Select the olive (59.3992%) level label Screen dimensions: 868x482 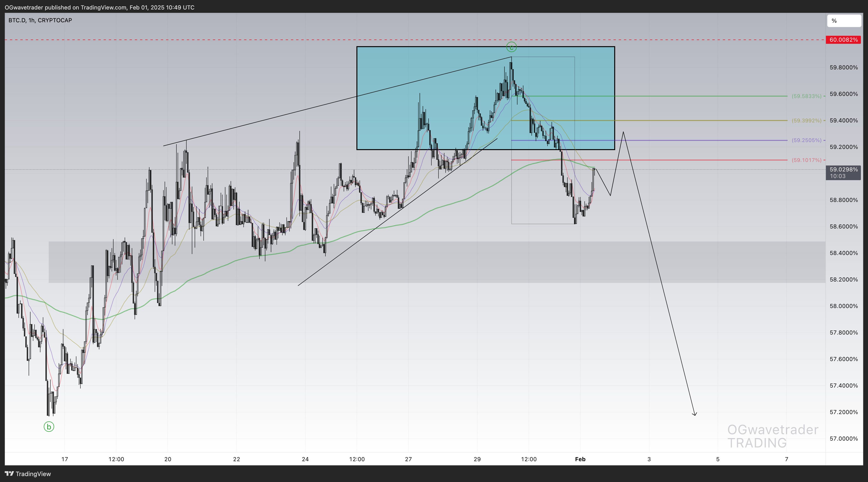tap(807, 120)
